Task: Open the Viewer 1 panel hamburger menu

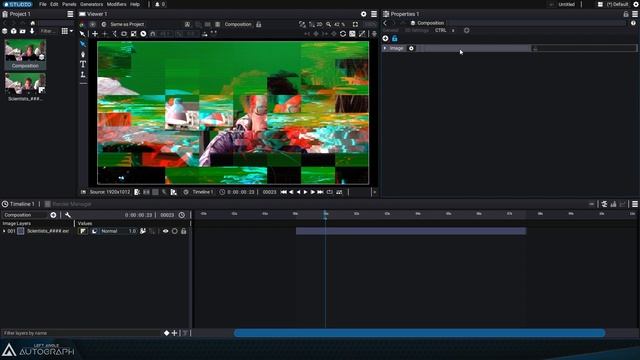Action: click(374, 14)
